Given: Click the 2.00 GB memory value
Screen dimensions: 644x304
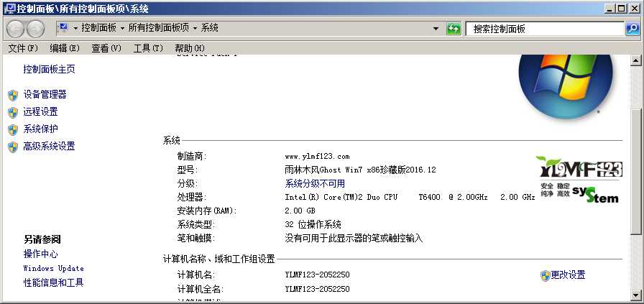Looking at the screenshot, I should [300, 211].
